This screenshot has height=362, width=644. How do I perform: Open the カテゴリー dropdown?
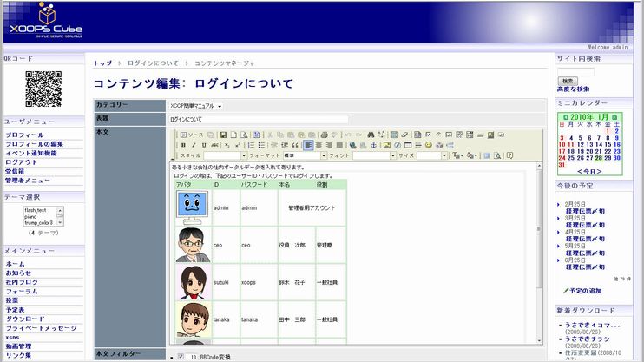pyautogui.click(x=195, y=106)
